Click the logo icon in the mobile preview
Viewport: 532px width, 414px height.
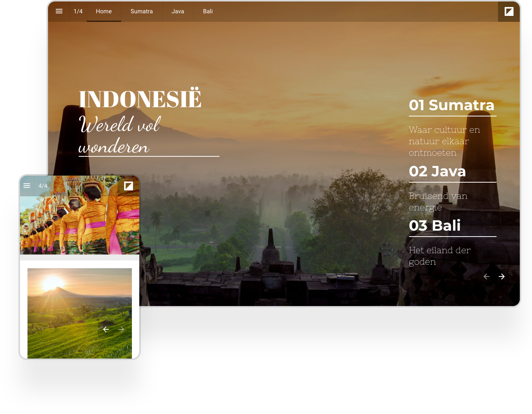coord(129,186)
